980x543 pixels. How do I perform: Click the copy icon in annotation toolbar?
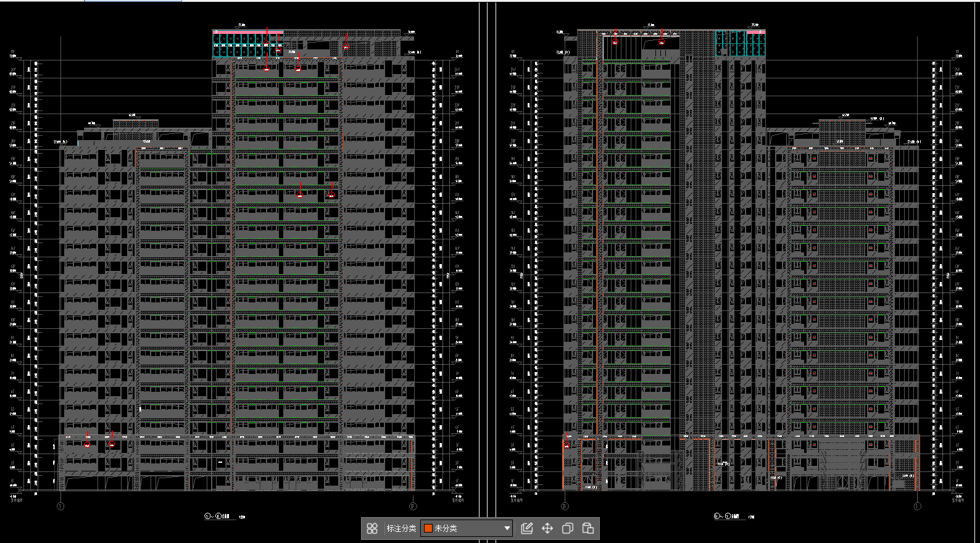pyautogui.click(x=567, y=528)
